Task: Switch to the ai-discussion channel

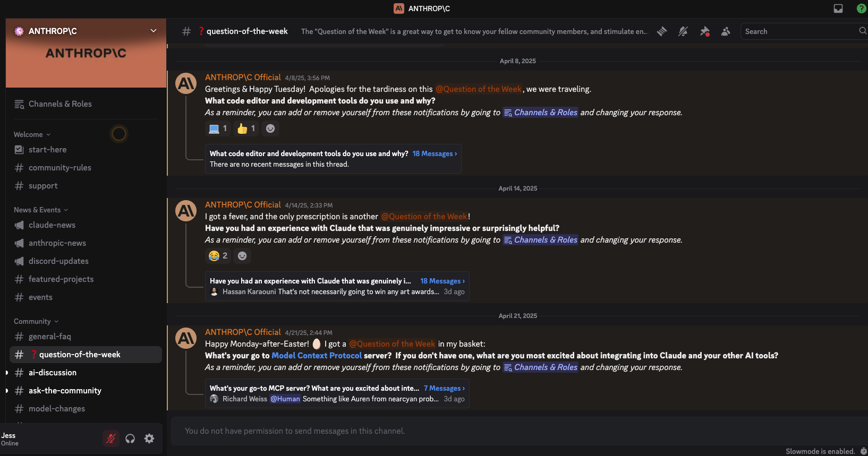Action: click(53, 372)
